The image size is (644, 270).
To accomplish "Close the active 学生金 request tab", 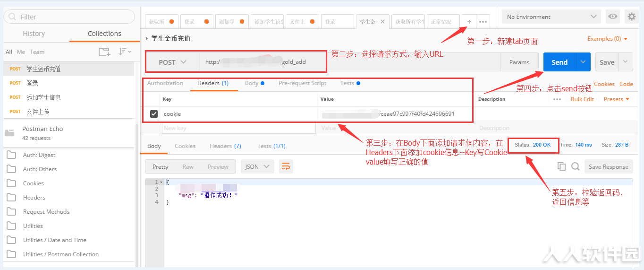I will [382, 22].
